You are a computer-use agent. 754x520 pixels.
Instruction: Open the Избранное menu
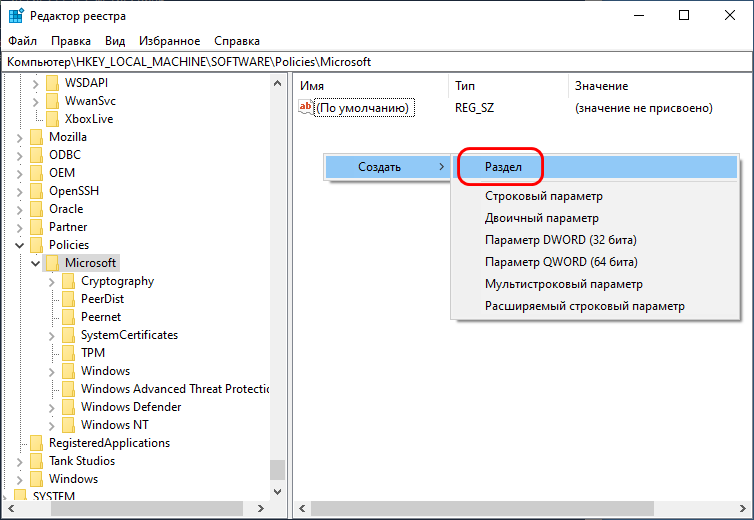[169, 41]
